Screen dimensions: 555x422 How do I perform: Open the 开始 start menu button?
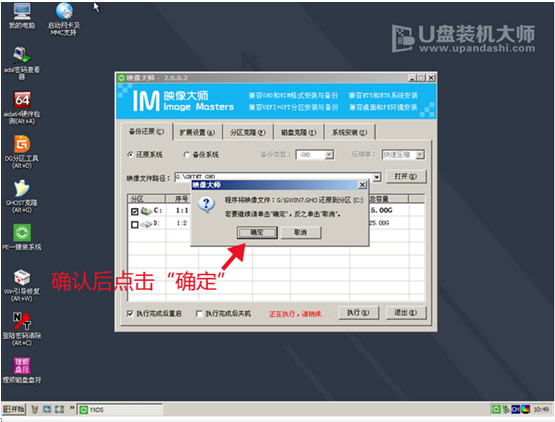point(14,410)
